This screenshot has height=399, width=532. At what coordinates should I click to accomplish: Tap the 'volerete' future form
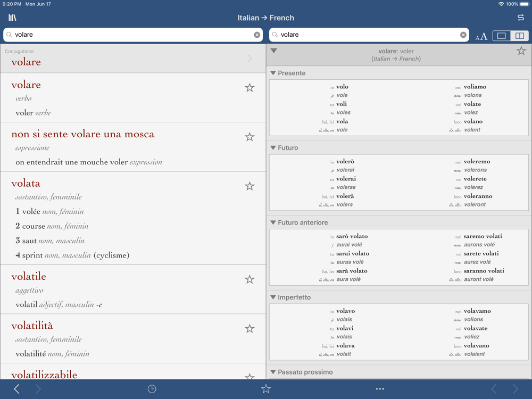tap(475, 179)
